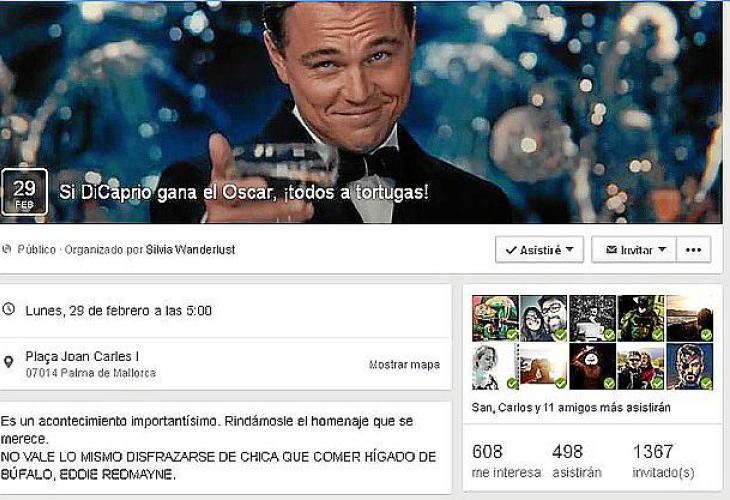Image resolution: width=730 pixels, height=500 pixels.
Task: View the 498 asistirán list
Action: [x=577, y=461]
